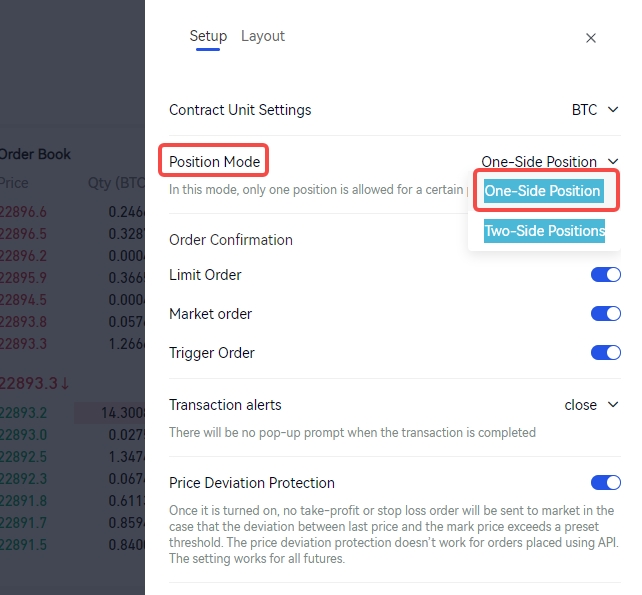Click the Position Mode label
Viewport: 642px width, 595px height.
coord(215,162)
